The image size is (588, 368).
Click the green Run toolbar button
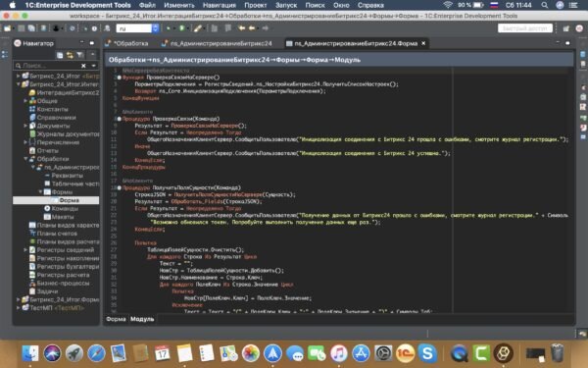pyautogui.click(x=182, y=28)
